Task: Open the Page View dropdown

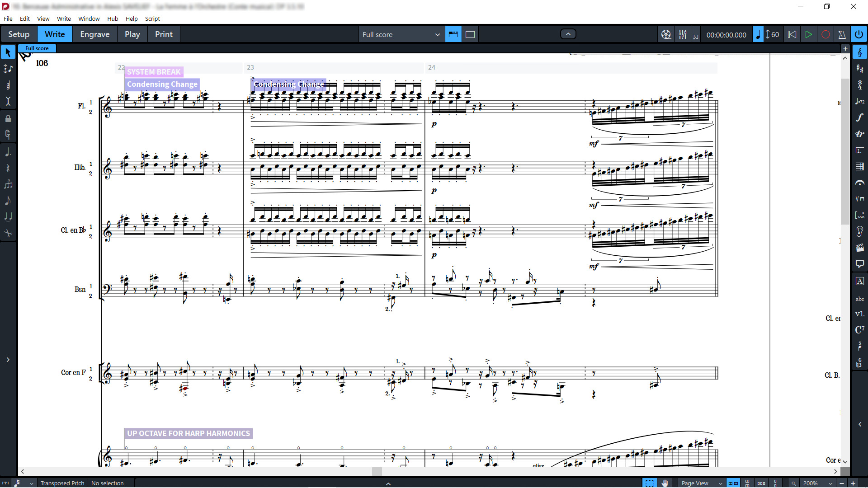Action: [702, 483]
